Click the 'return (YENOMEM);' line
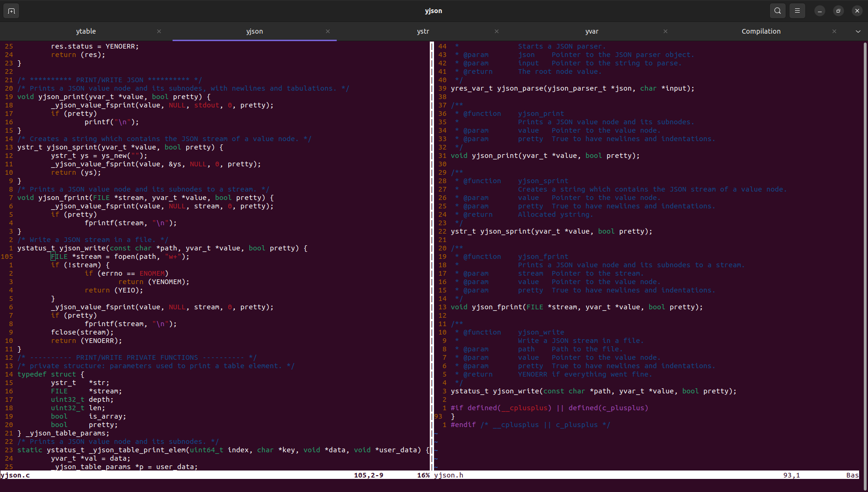 [x=154, y=282]
